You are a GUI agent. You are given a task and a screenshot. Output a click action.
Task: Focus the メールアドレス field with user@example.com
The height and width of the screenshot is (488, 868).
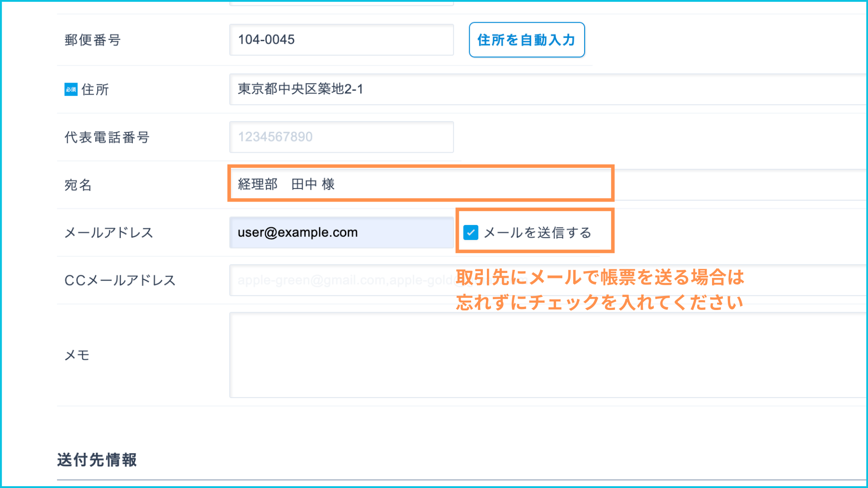point(341,233)
